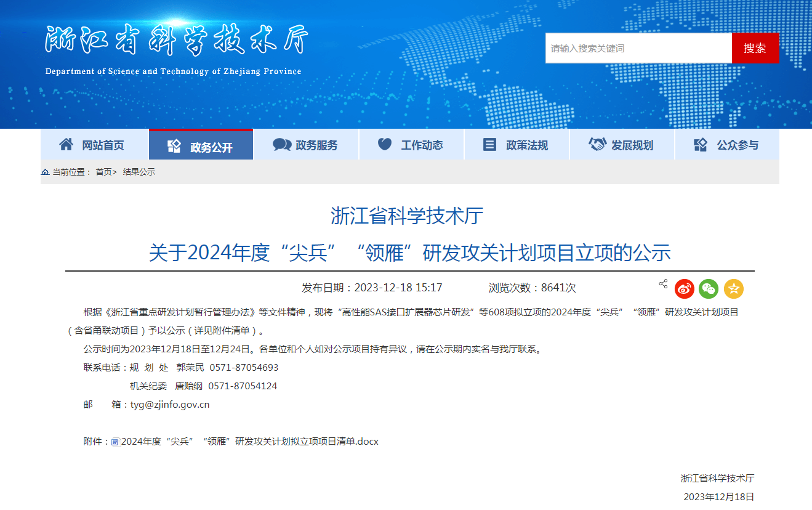Screen dimensions: 812x510
Task: Focus the search keyword input field
Action: click(x=638, y=48)
